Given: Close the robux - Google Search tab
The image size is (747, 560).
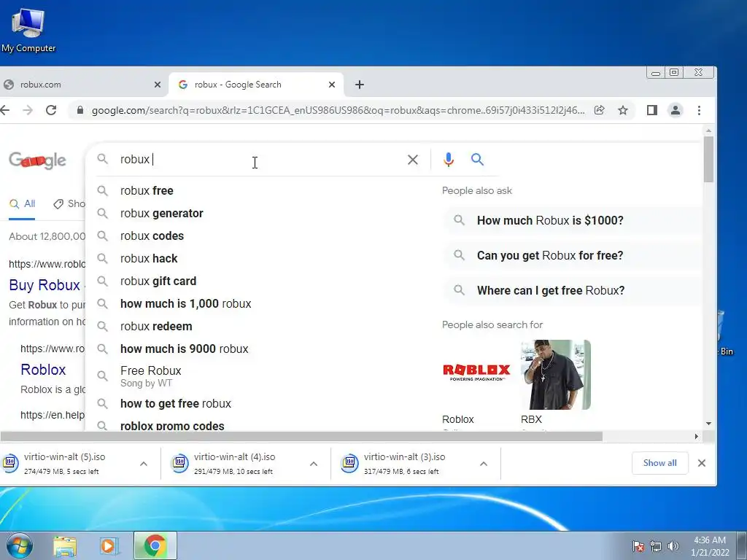Looking at the screenshot, I should [332, 85].
